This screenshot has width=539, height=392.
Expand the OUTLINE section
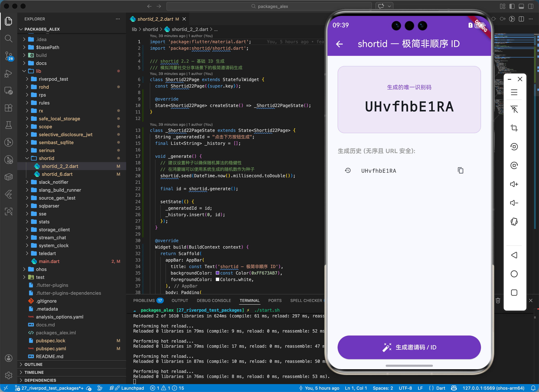33,364
